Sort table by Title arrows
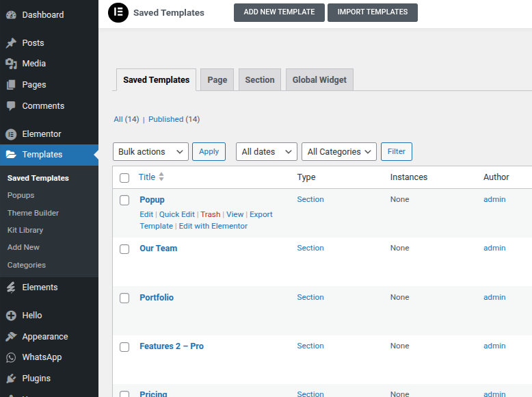Viewport: 532px width, 397px height. (x=161, y=177)
